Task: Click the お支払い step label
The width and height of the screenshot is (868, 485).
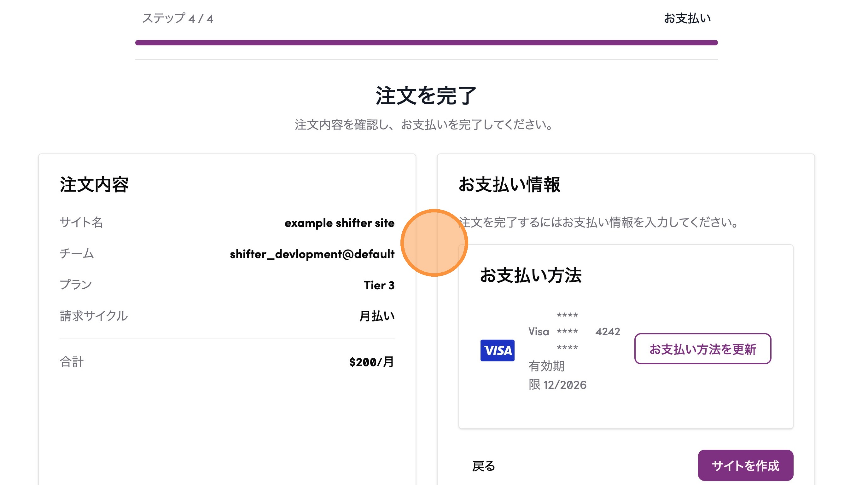Action: point(687,18)
